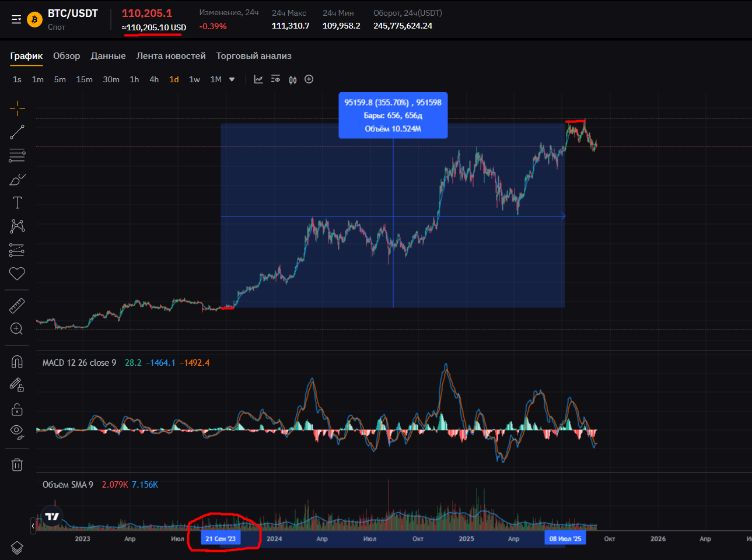This screenshot has width=752, height=560.
Task: Select the crosshair cursor tool
Action: [17, 108]
